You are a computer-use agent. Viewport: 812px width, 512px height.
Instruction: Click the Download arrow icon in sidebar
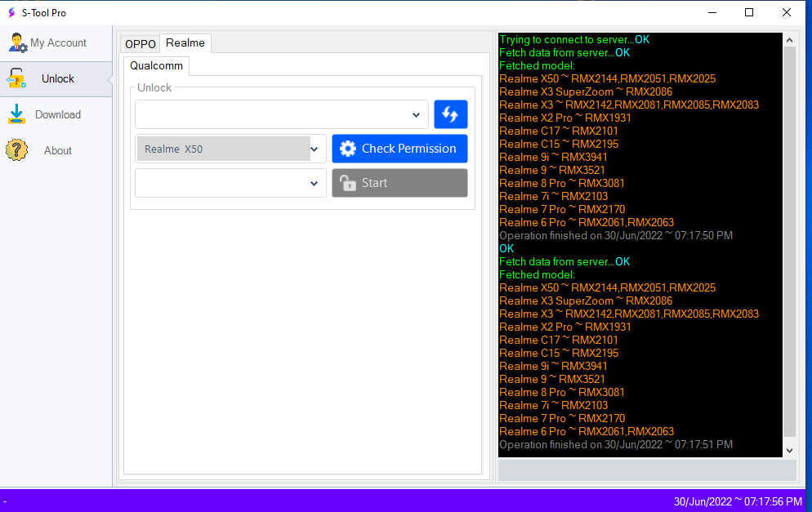pos(17,115)
